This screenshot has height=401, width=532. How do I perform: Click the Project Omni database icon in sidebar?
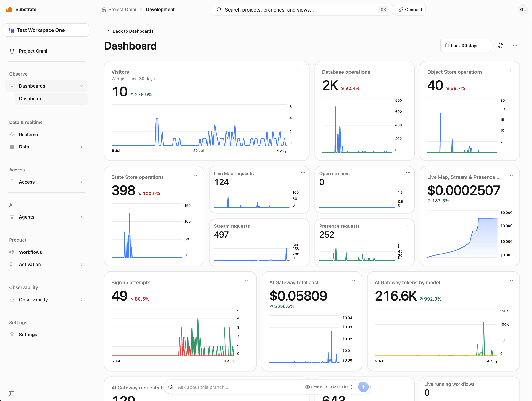(x=12, y=51)
